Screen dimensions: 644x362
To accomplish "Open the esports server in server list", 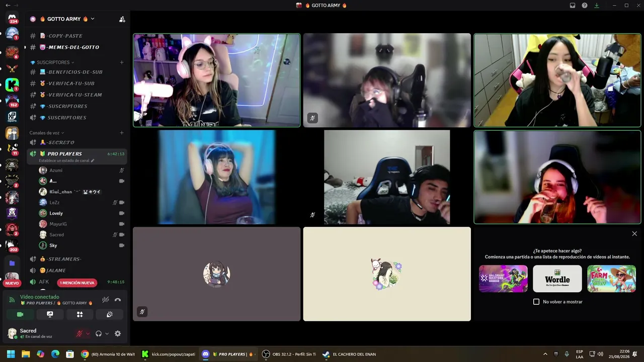I will click(x=12, y=117).
